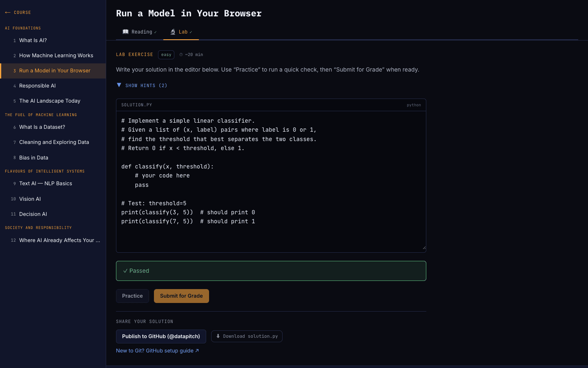Click the checkmark icon in the Passed banner
Image resolution: width=588 pixels, height=368 pixels.
click(x=125, y=271)
